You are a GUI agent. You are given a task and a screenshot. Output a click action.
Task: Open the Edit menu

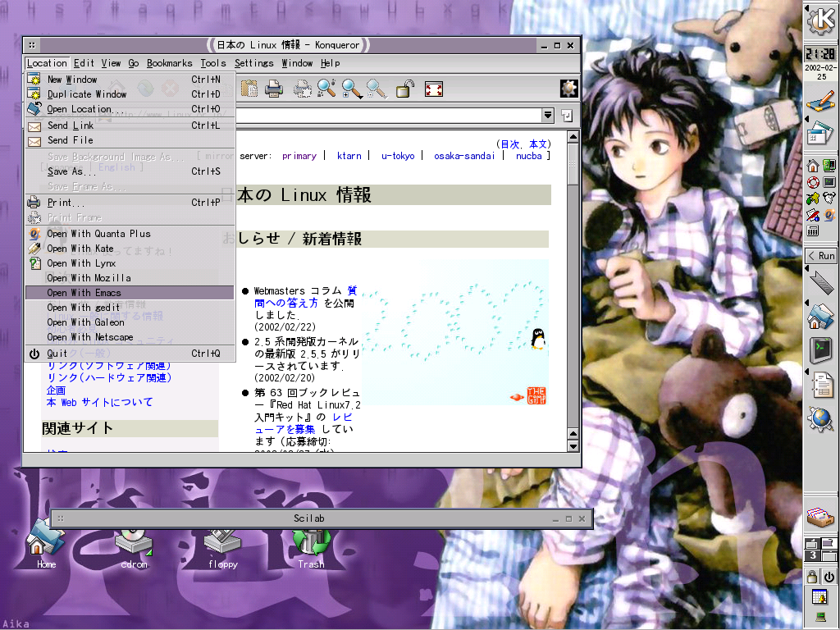pos(84,63)
